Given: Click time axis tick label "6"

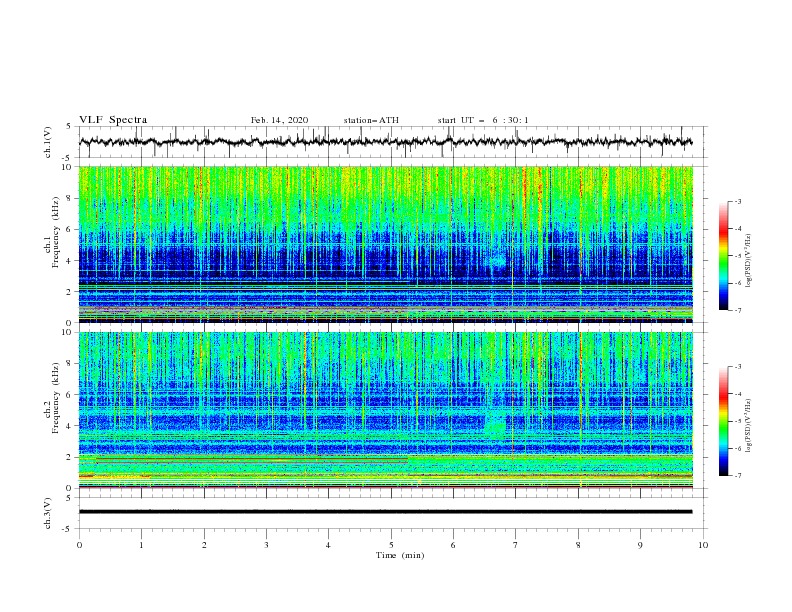Looking at the screenshot, I should coord(453,545).
